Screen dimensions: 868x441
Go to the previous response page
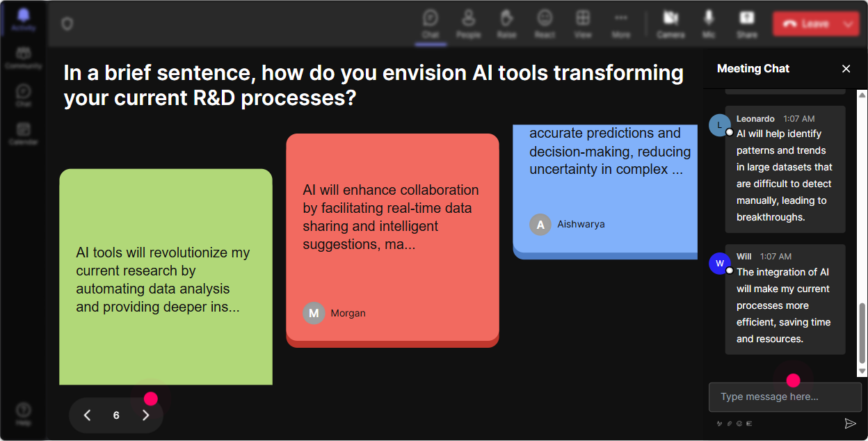87,415
